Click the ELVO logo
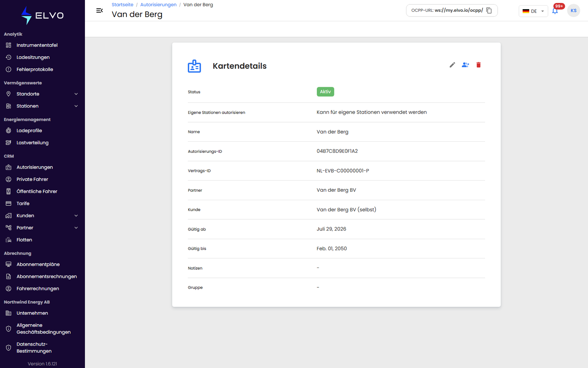The width and height of the screenshot is (588, 368). coord(42,15)
